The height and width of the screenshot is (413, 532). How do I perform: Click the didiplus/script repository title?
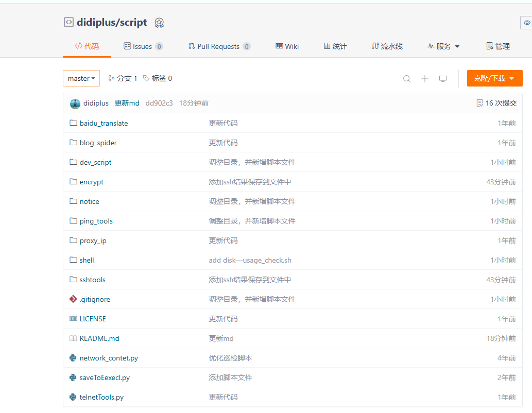tap(112, 22)
